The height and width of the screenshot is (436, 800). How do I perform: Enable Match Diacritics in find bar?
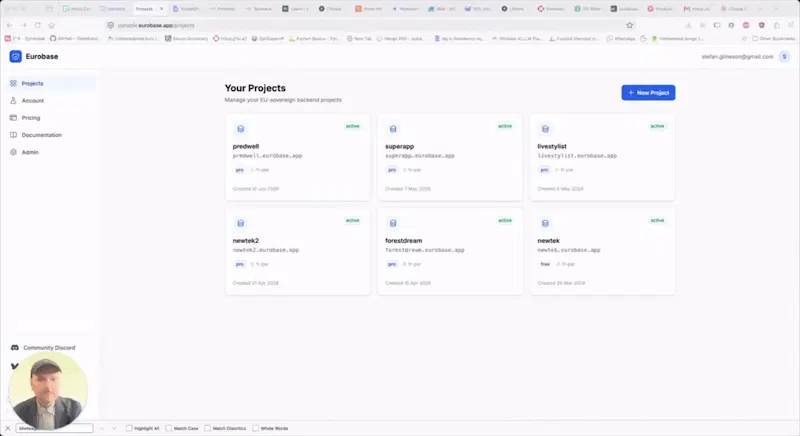(226, 428)
